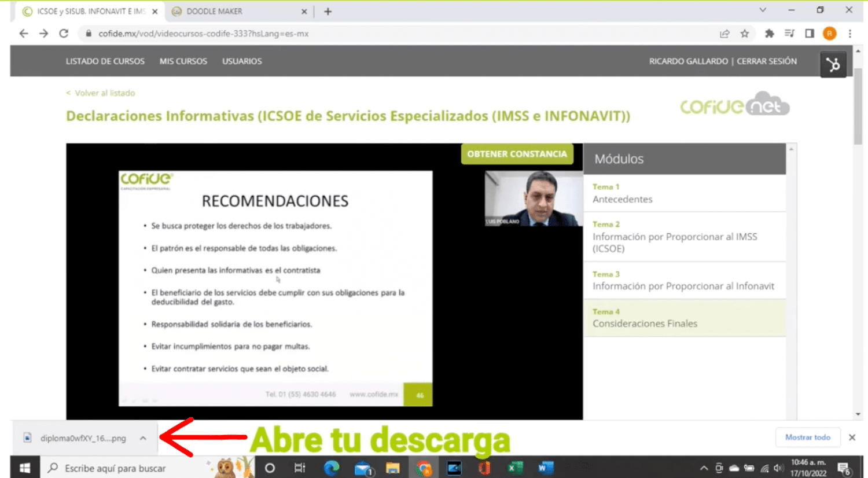
Task: Open the reading list icon
Action: click(789, 34)
